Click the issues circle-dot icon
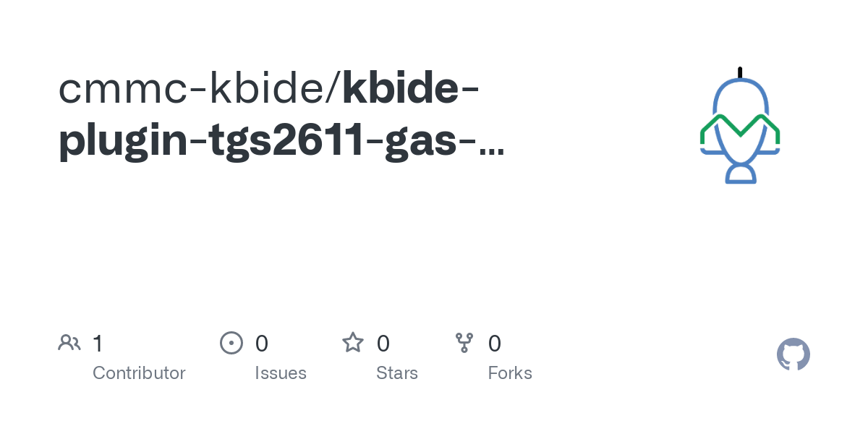The height and width of the screenshot is (434, 868). (231, 343)
